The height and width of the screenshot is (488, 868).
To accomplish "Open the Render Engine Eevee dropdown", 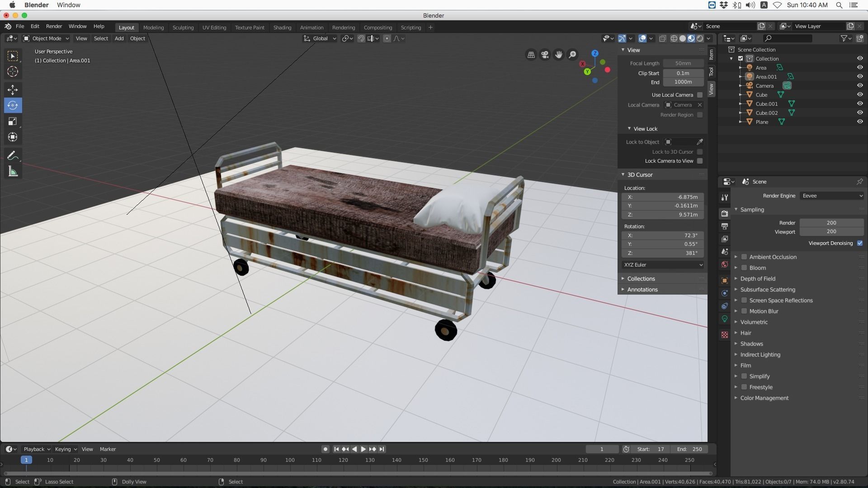I will click(832, 196).
